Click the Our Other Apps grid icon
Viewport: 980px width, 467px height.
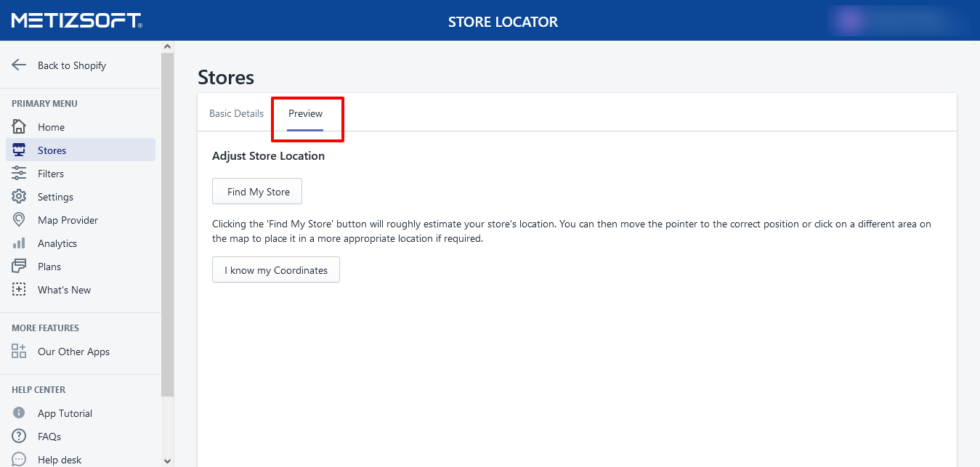[19, 352]
